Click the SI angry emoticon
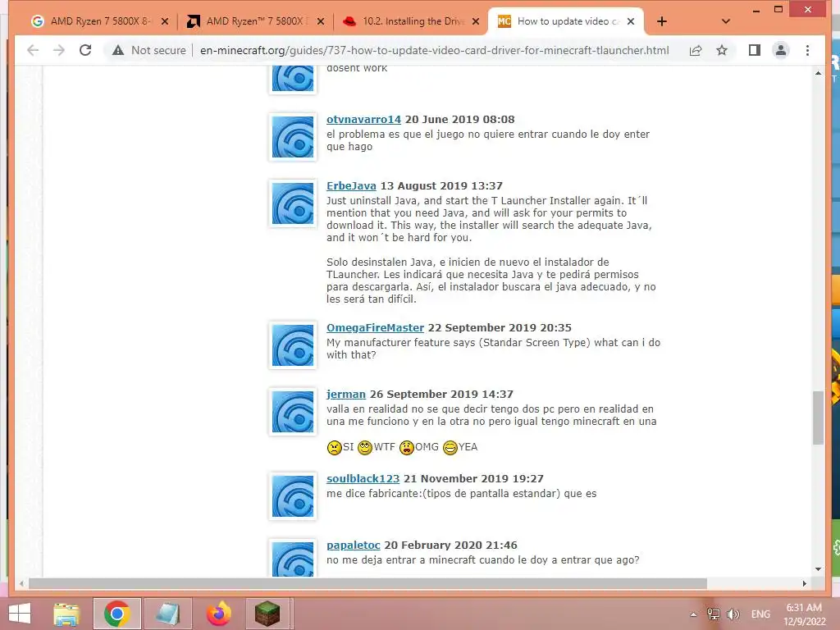Viewport: 840px width, 630px height. [335, 447]
